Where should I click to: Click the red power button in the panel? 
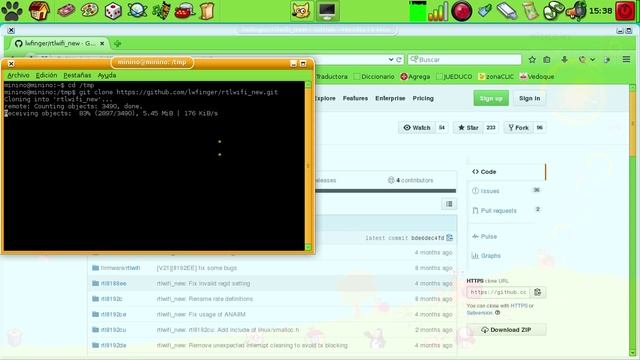click(x=625, y=11)
